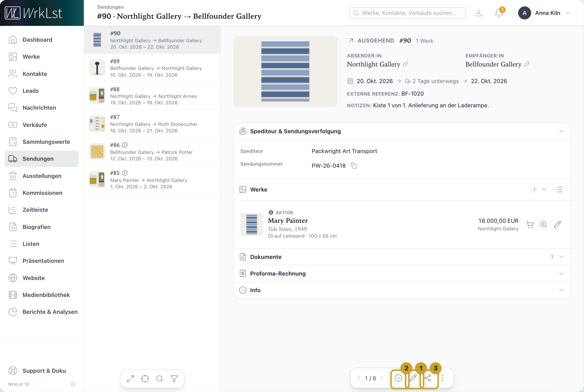Image resolution: width=584 pixels, height=392 pixels.
Task: Collapse Spediteur & Sendungsverfolgung panel
Action: 562,131
